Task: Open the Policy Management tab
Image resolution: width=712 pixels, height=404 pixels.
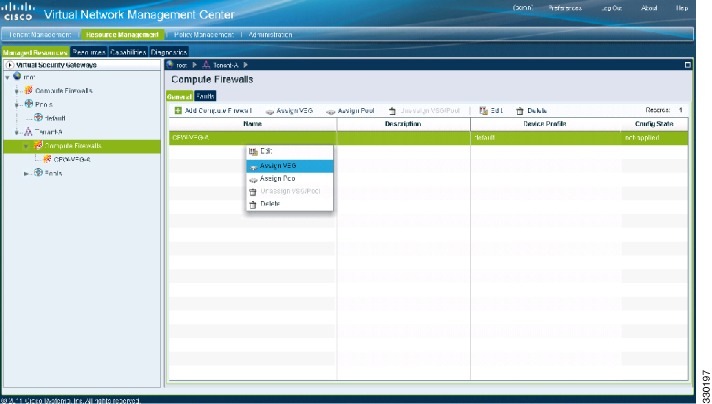Action: 204,34
